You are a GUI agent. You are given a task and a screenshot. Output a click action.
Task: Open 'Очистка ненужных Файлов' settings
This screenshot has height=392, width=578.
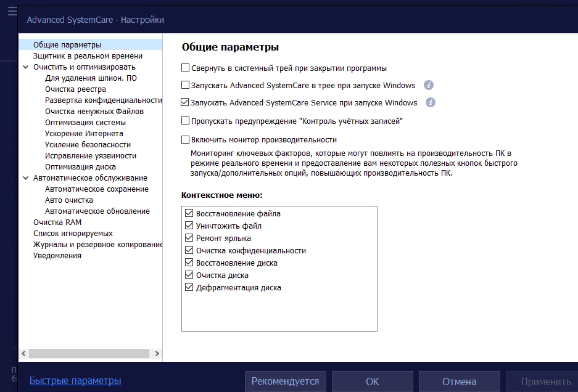pos(94,112)
